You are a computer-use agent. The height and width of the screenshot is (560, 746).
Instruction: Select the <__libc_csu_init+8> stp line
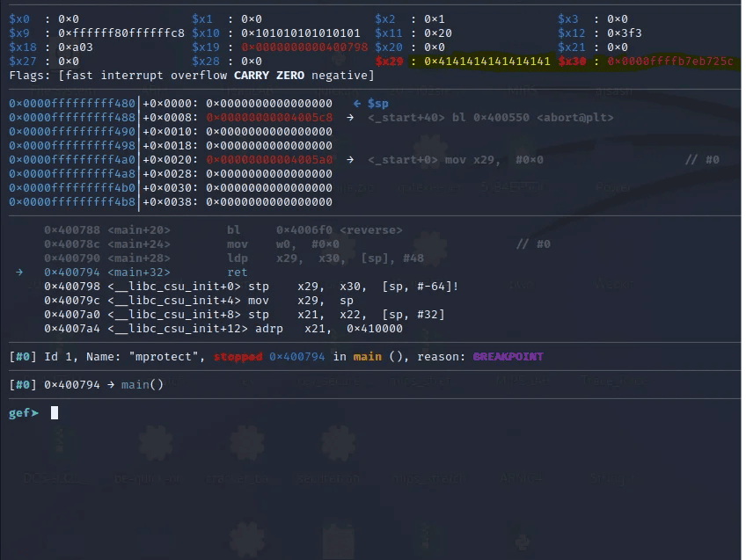244,314
